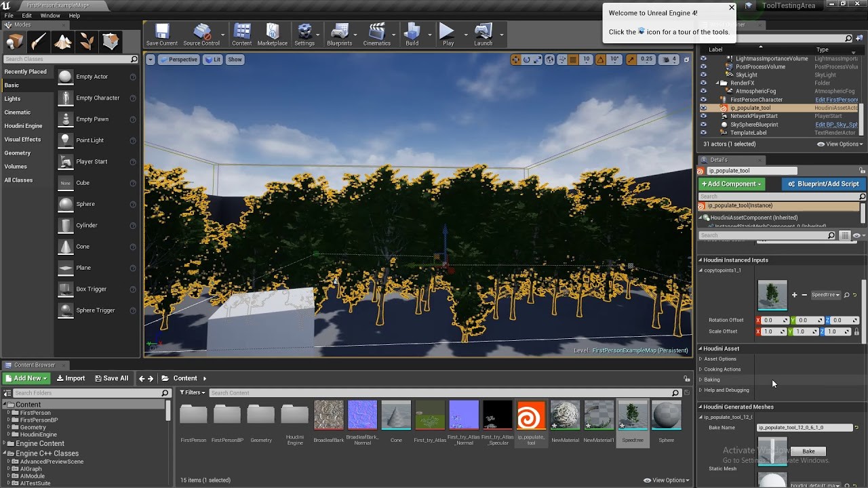Open rotation snap value 10° dropdown
Screen dimensions: 868x488
click(x=614, y=60)
